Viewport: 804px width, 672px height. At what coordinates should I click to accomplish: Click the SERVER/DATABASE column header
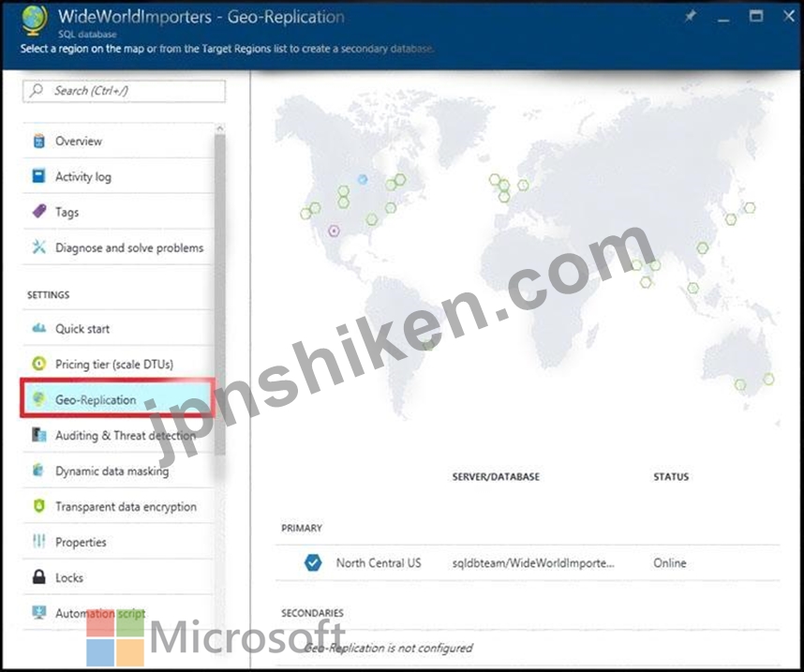(x=496, y=476)
